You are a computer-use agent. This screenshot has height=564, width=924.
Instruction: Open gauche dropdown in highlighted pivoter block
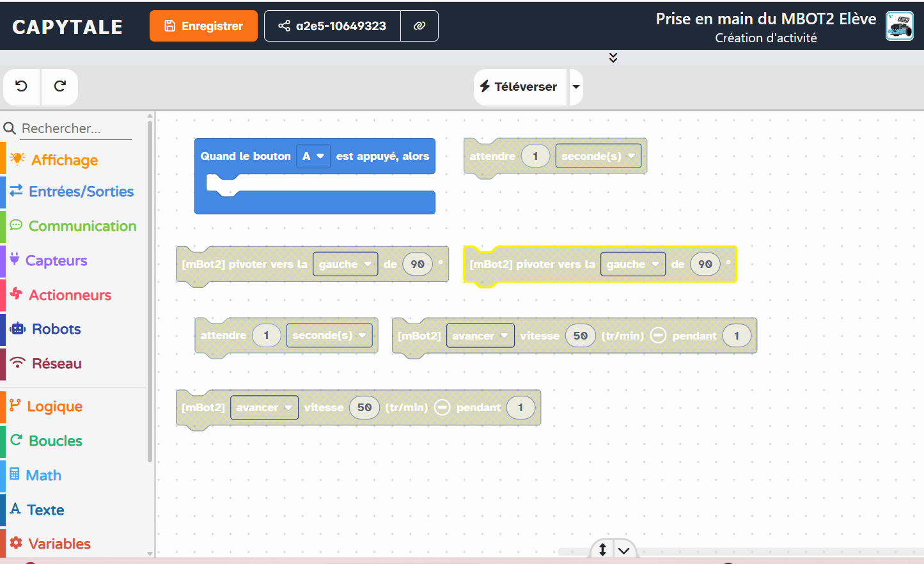632,264
